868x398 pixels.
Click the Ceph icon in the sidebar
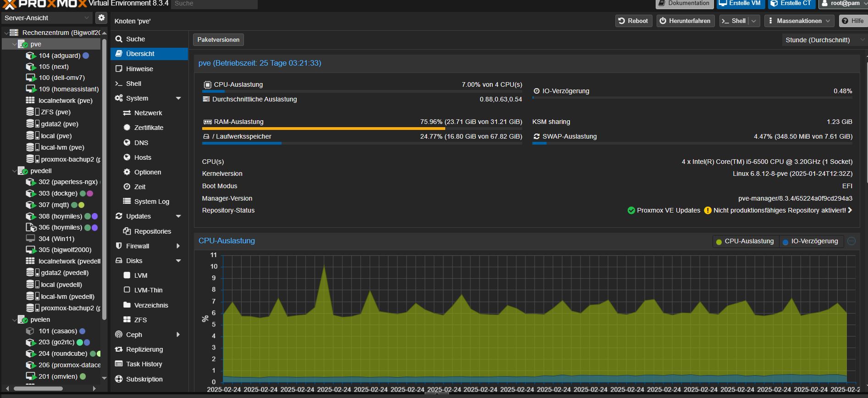pos(119,335)
